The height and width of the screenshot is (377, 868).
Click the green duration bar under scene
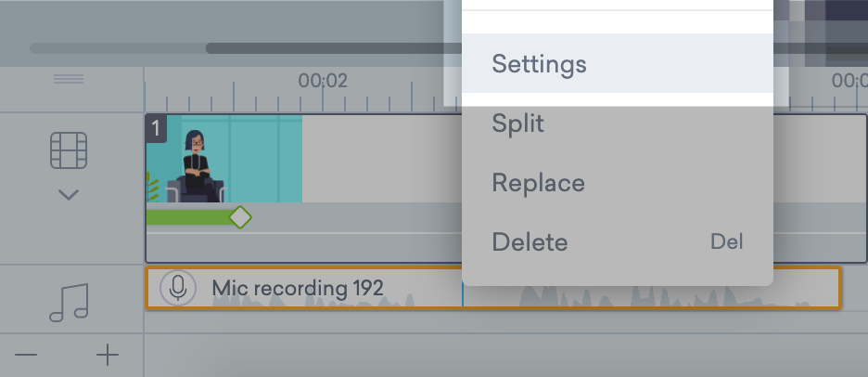[190, 217]
